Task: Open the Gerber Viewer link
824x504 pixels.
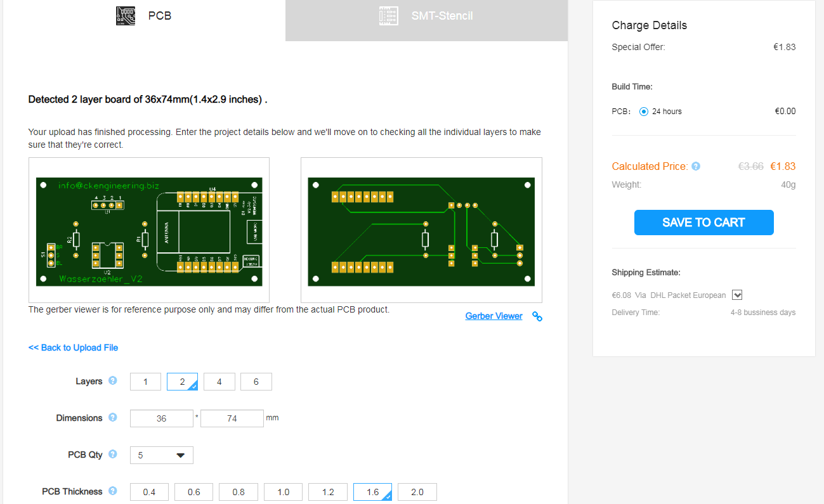Action: (x=494, y=316)
